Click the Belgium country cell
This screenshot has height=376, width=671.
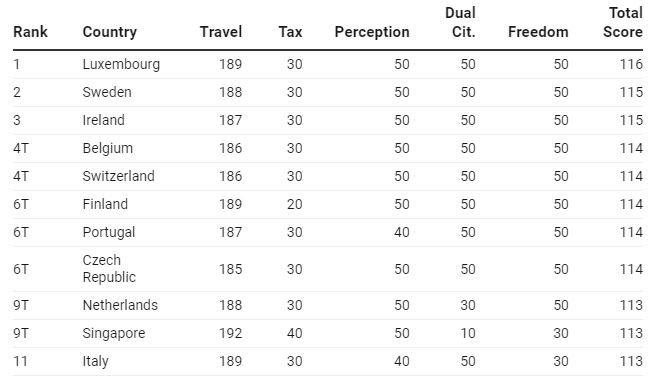(x=108, y=148)
